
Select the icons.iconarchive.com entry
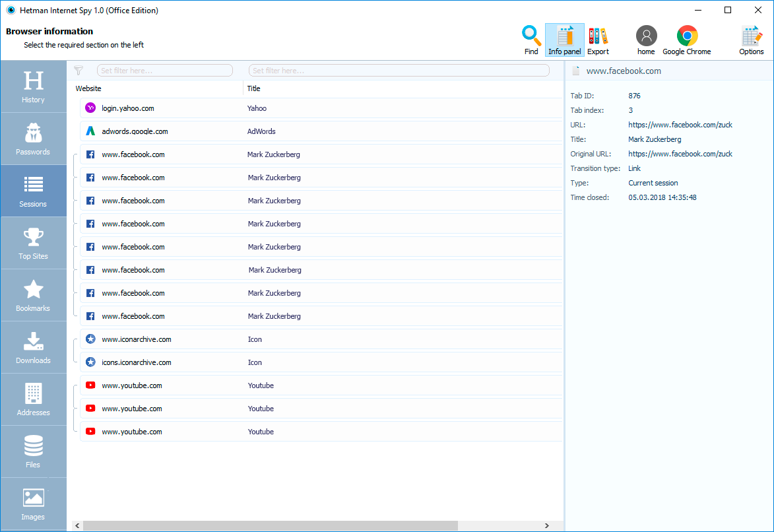point(136,362)
